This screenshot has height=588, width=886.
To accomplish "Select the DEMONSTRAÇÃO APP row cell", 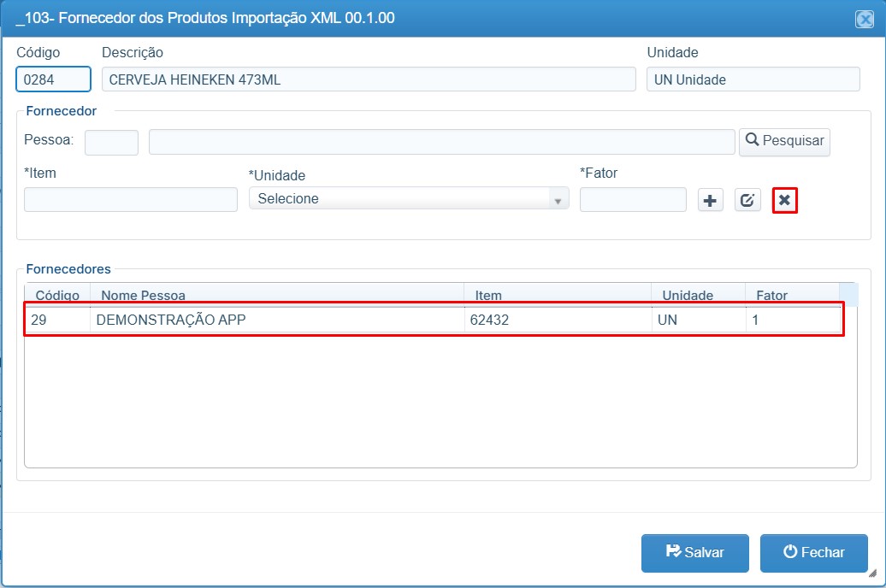I will click(x=277, y=320).
